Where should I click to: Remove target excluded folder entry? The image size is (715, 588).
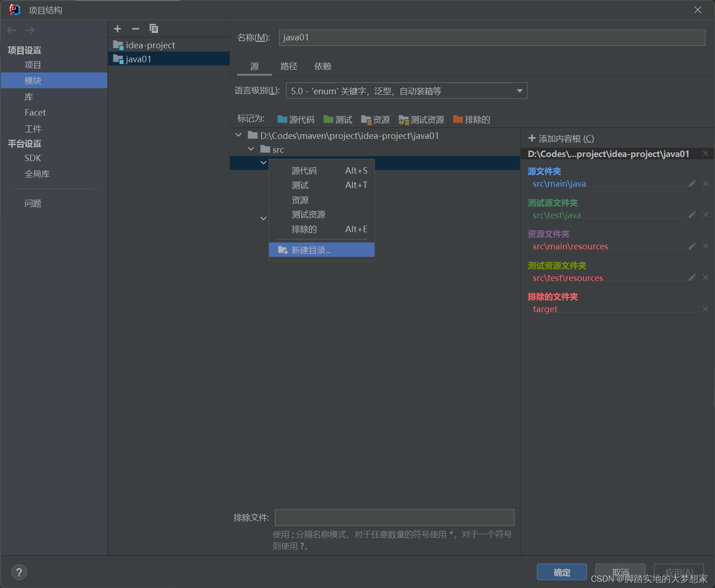click(706, 309)
